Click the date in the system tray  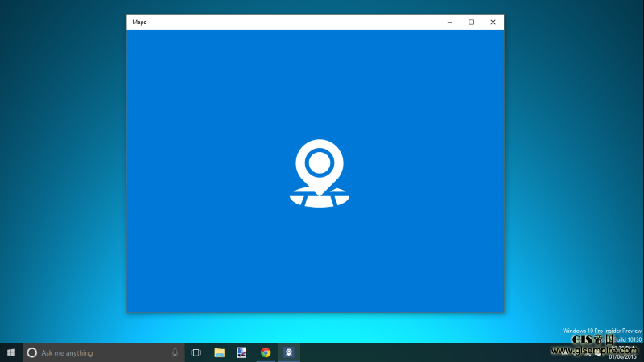[x=622, y=357]
